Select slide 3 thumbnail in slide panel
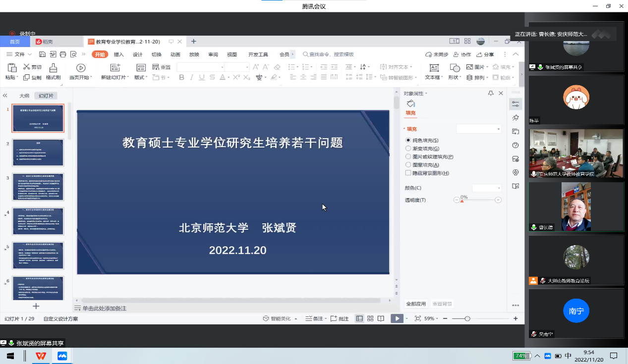The image size is (628, 364). [38, 187]
